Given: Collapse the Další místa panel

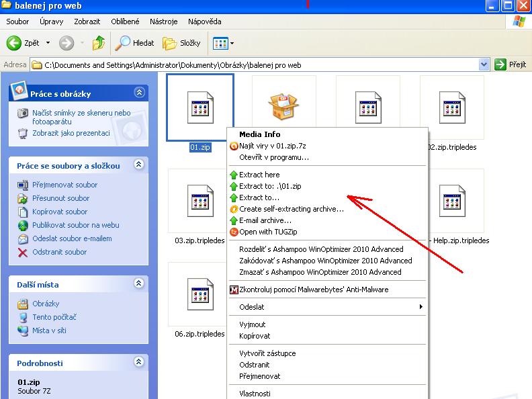Looking at the screenshot, I should [139, 285].
